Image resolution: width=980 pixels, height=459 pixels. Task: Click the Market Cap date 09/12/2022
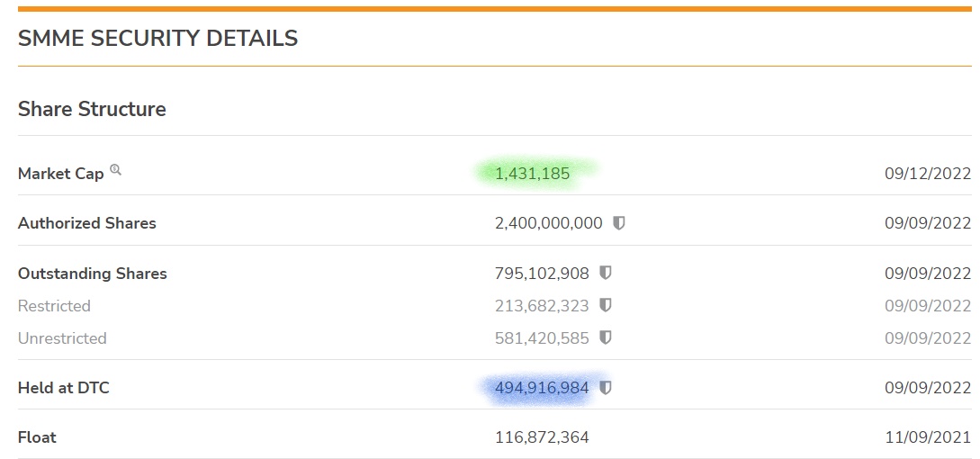click(928, 174)
